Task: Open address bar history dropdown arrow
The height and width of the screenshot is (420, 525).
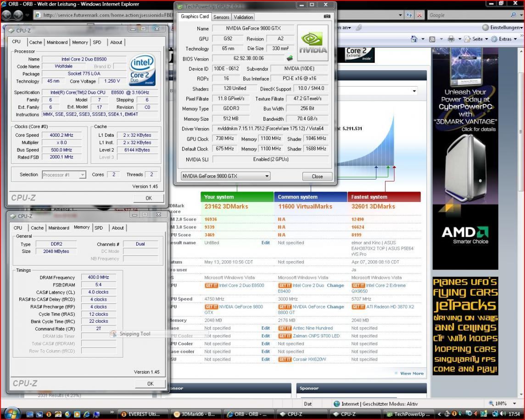Action: pyautogui.click(x=401, y=15)
